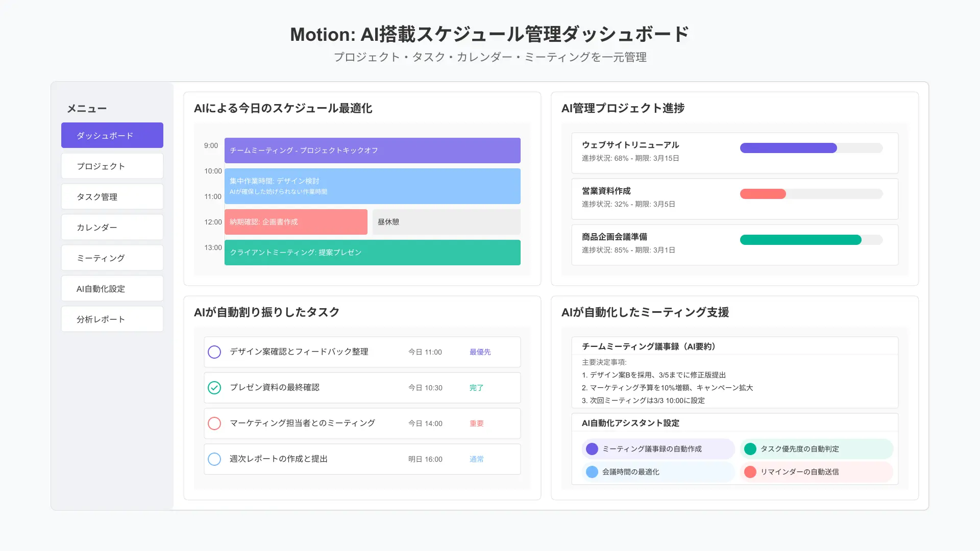
Task: Click the 今日 14:00 due time
Action: (425, 423)
